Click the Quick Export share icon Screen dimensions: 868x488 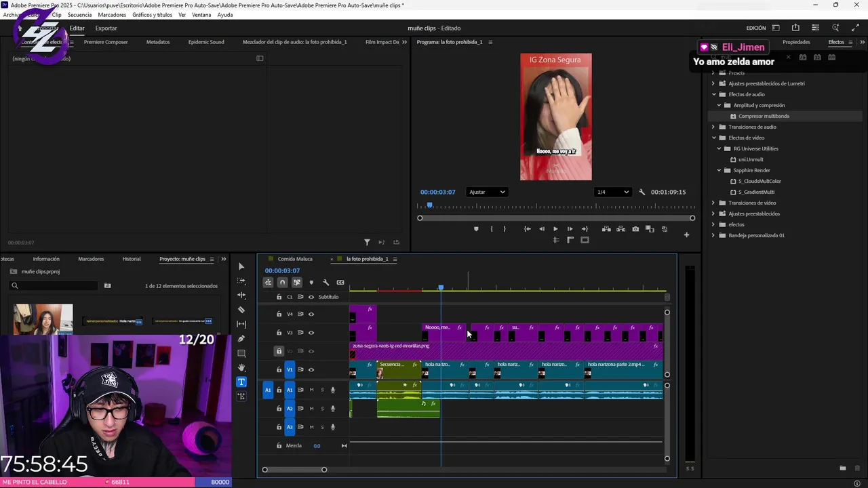795,28
